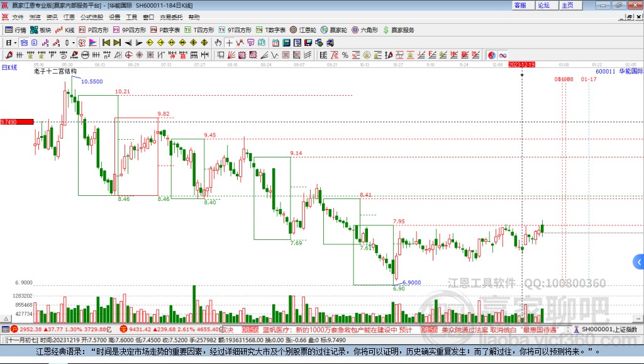Click the 蓝帆医疗 news ticker headline
Image resolution: width=644 pixels, height=364 pixels.
click(338, 330)
